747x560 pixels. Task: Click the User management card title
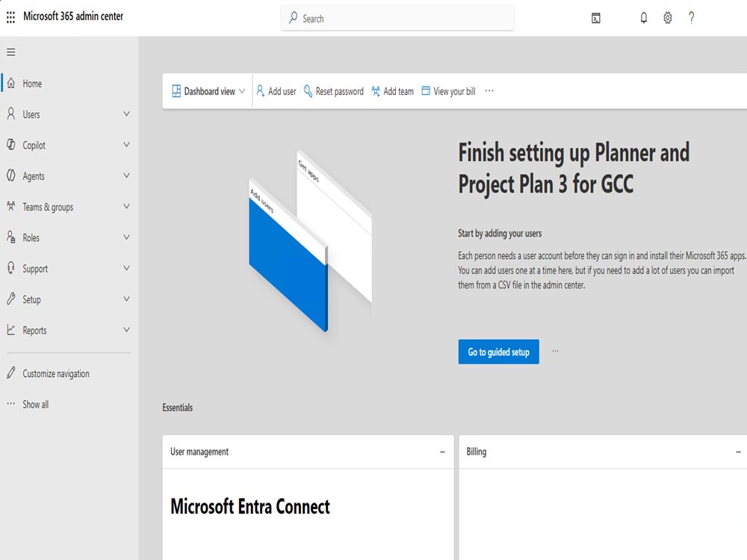tap(199, 452)
